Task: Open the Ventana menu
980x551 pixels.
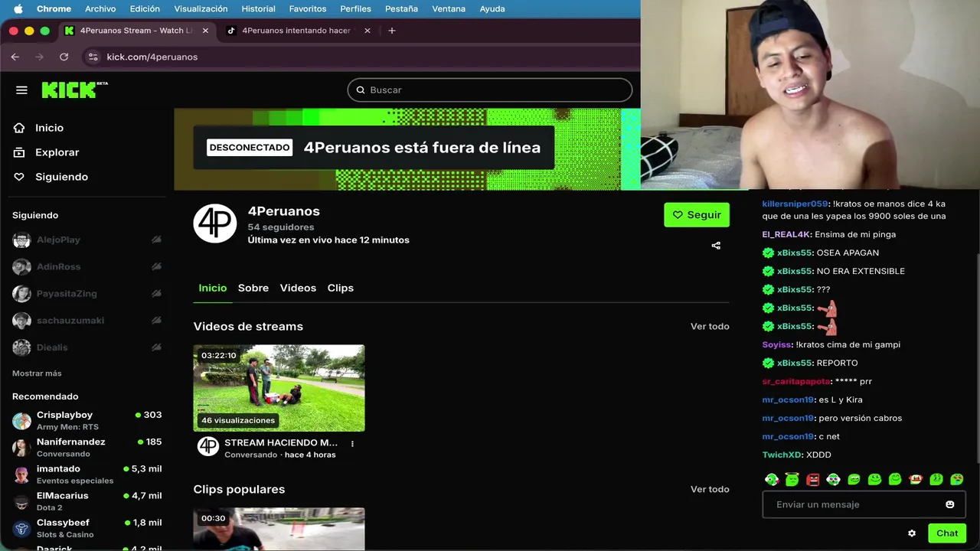Action: pyautogui.click(x=449, y=8)
